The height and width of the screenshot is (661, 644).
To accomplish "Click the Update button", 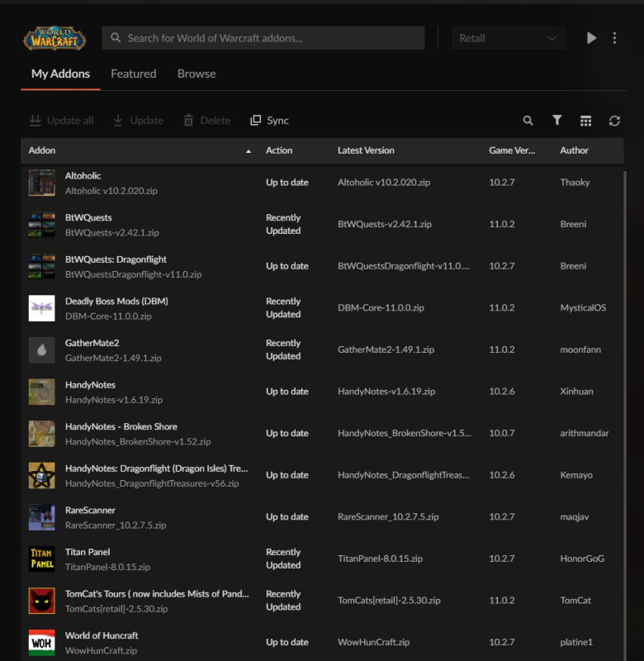I will pos(138,121).
